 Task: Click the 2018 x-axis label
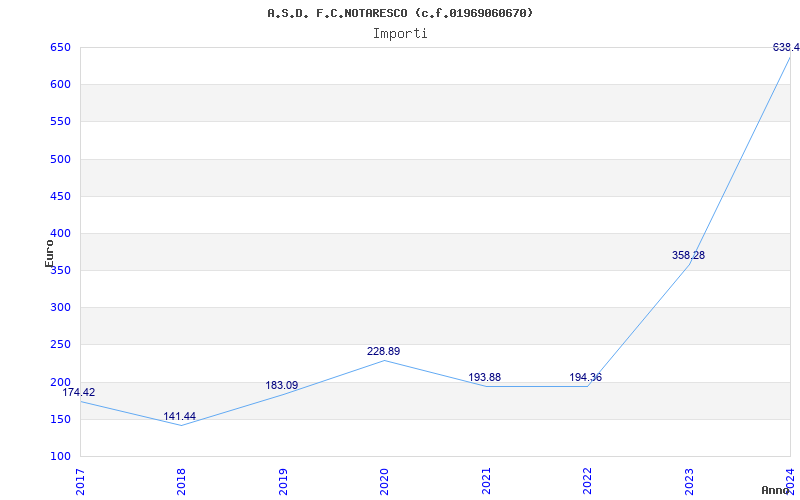point(181,482)
